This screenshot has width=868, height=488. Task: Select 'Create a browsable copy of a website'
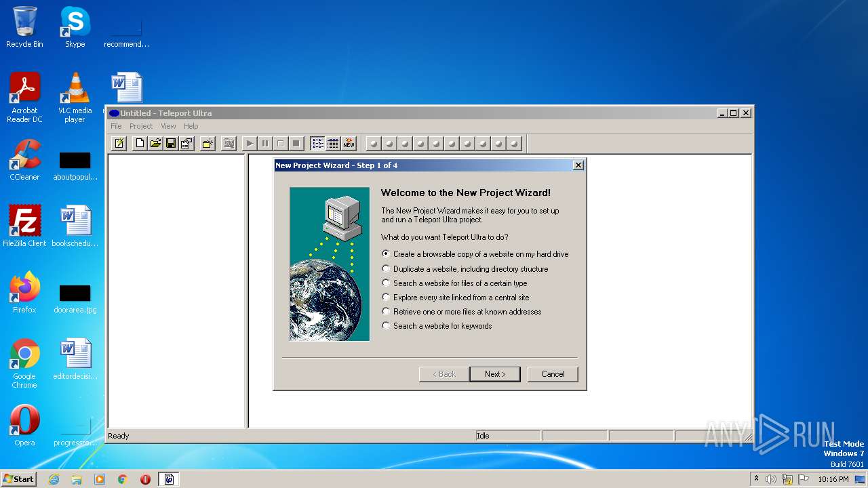click(x=475, y=254)
